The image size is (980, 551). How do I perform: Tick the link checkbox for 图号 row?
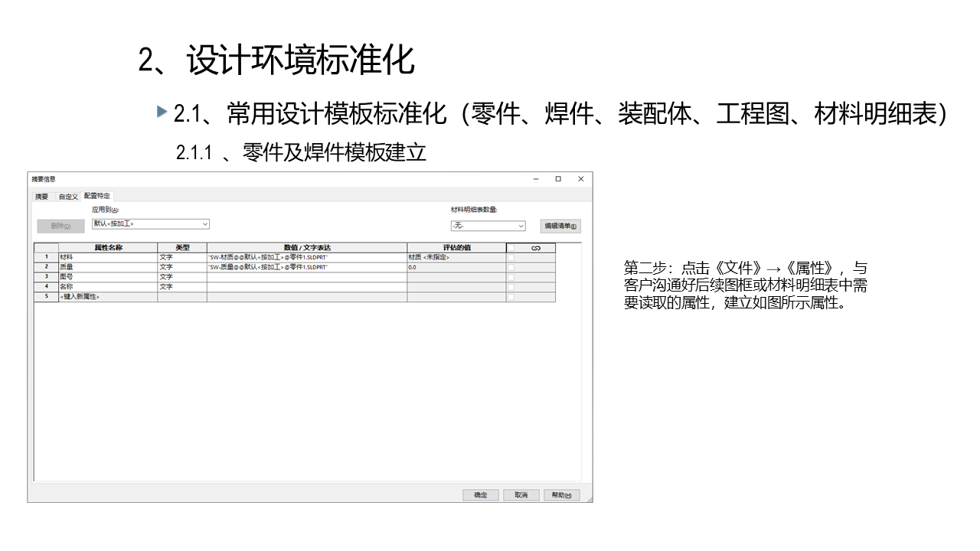point(511,277)
